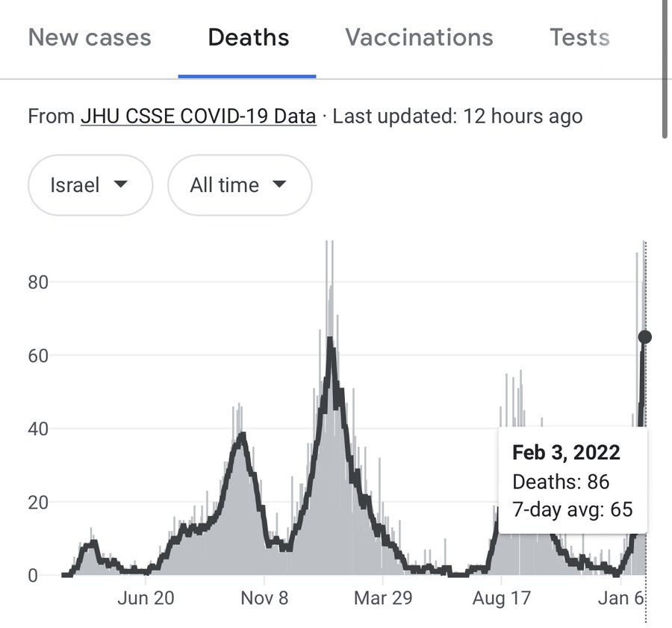This screenshot has height=628, width=672.
Task: Click the Feb 3, 2022 tooltip box
Action: pos(573,481)
